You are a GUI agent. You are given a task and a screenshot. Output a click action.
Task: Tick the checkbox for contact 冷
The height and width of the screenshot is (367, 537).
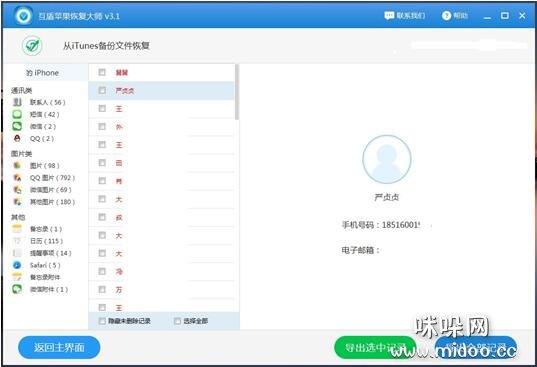(x=102, y=271)
